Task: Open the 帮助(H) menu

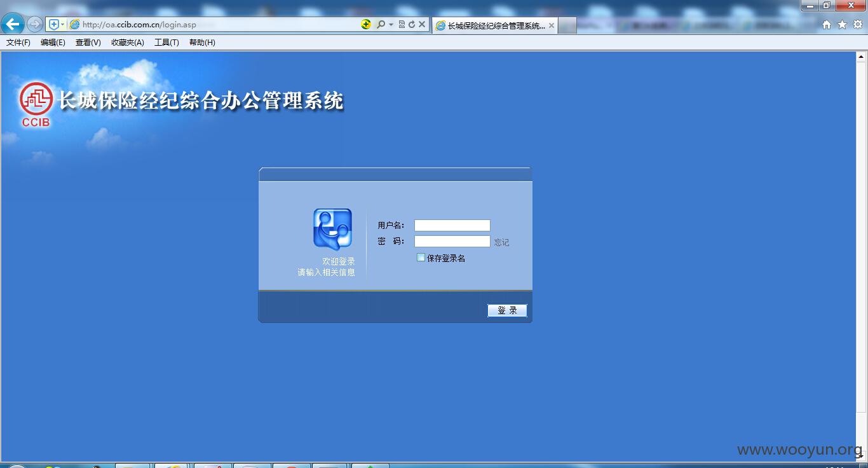Action: pos(202,43)
